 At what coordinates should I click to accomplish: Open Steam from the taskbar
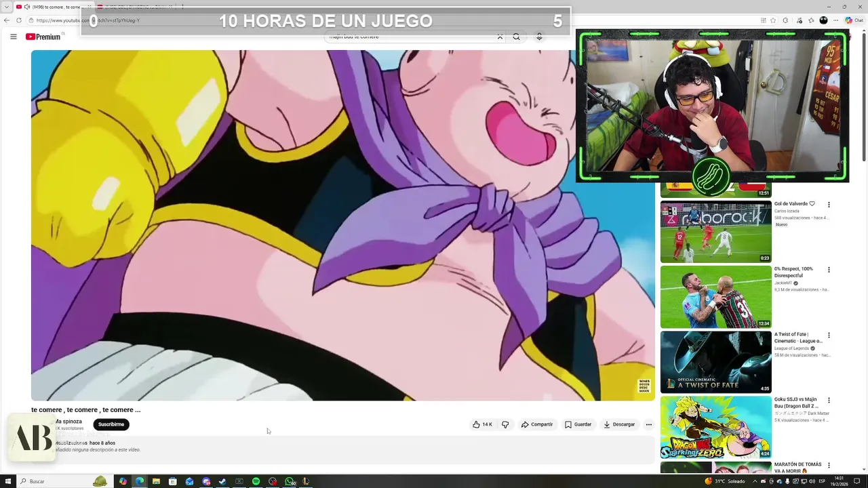pyautogui.click(x=222, y=481)
